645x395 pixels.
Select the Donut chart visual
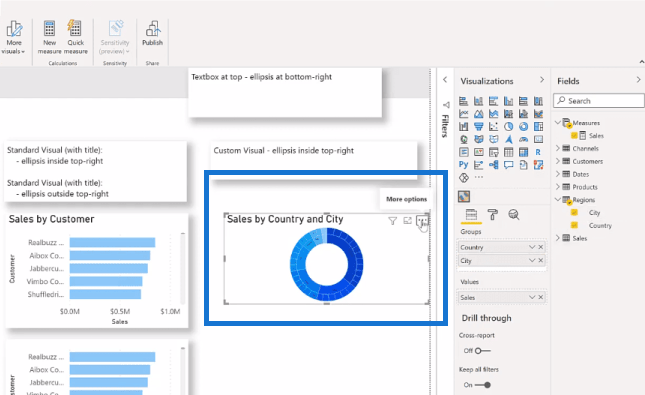click(523, 126)
